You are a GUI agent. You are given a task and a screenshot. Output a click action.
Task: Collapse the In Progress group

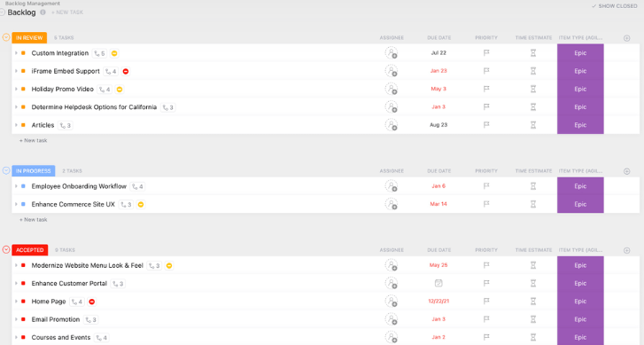pos(6,170)
